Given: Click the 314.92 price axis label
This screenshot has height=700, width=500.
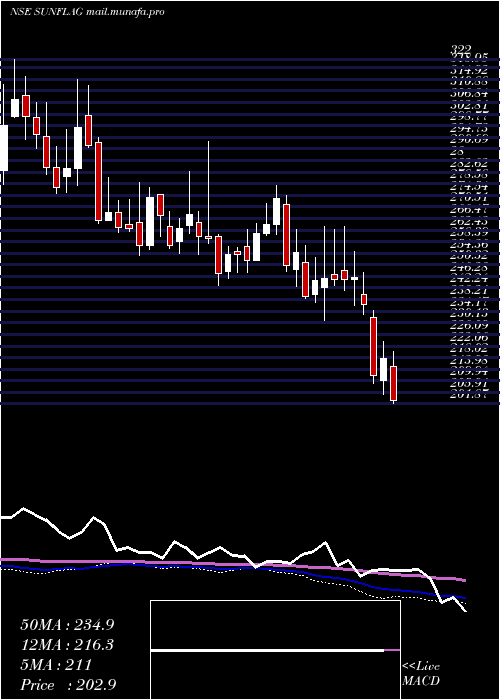Looking at the screenshot, I should tap(468, 70).
